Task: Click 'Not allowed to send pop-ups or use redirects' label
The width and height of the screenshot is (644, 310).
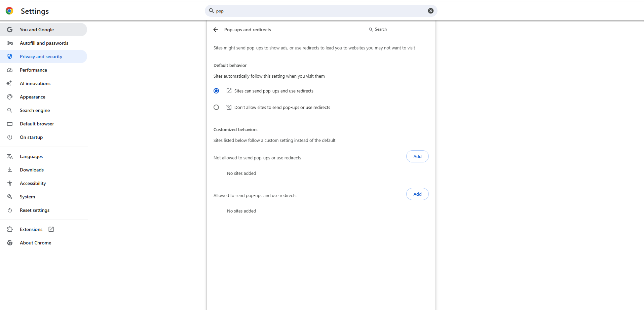Action: 257,158
